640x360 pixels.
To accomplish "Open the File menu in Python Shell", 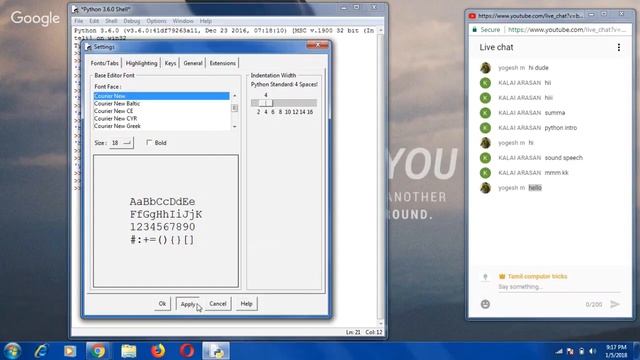I will (79, 21).
